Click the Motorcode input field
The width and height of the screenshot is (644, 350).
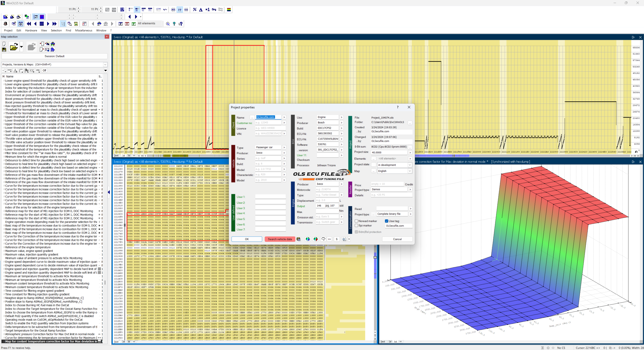327,190
